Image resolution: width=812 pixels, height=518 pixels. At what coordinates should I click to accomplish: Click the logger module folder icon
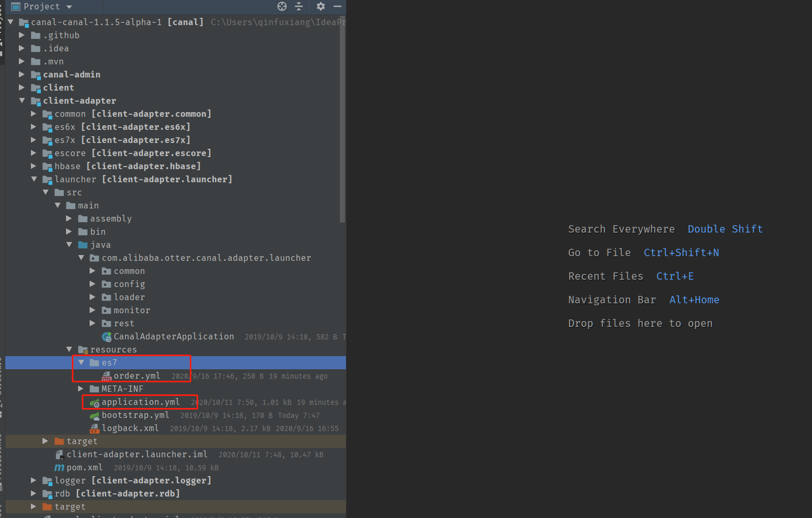coord(47,481)
